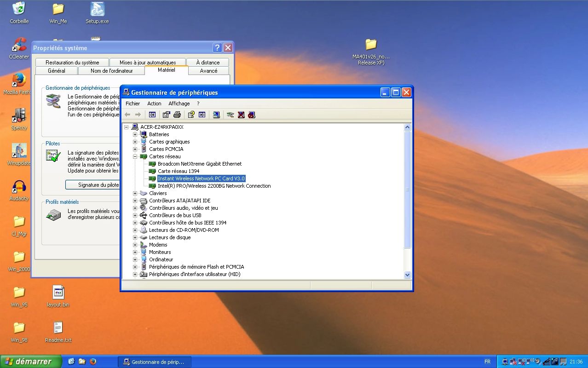The width and height of the screenshot is (588, 368).
Task: Click the Update driver toolbar icon
Action: [x=231, y=115]
